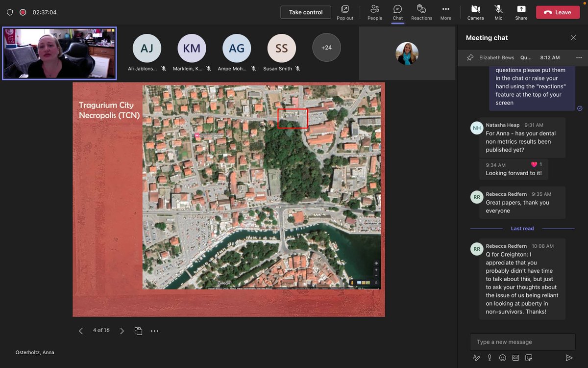Open the GIF picker in chat
The image size is (588, 368).
pyautogui.click(x=515, y=358)
